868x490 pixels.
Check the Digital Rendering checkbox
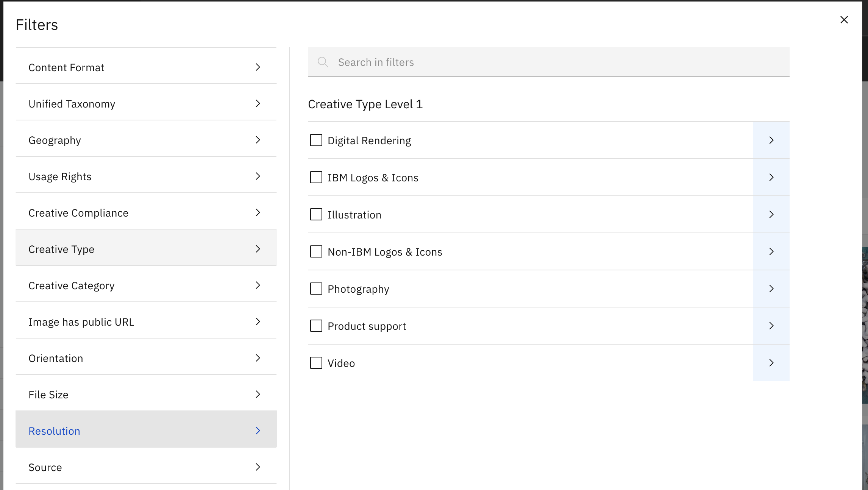(316, 140)
